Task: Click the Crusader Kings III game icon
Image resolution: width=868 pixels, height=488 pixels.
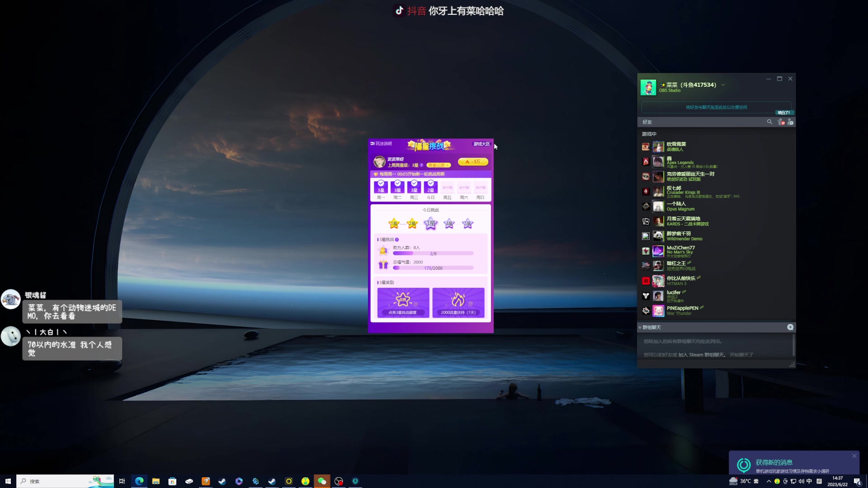Action: pos(646,192)
